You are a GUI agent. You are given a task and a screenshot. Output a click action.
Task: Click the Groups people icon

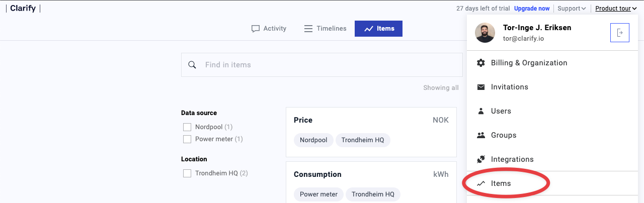point(481,135)
